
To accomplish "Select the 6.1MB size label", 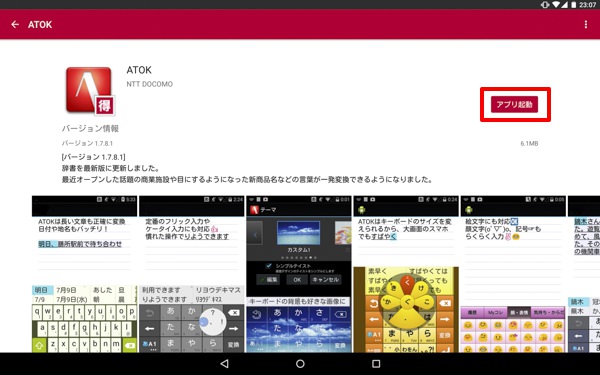I will [x=529, y=143].
